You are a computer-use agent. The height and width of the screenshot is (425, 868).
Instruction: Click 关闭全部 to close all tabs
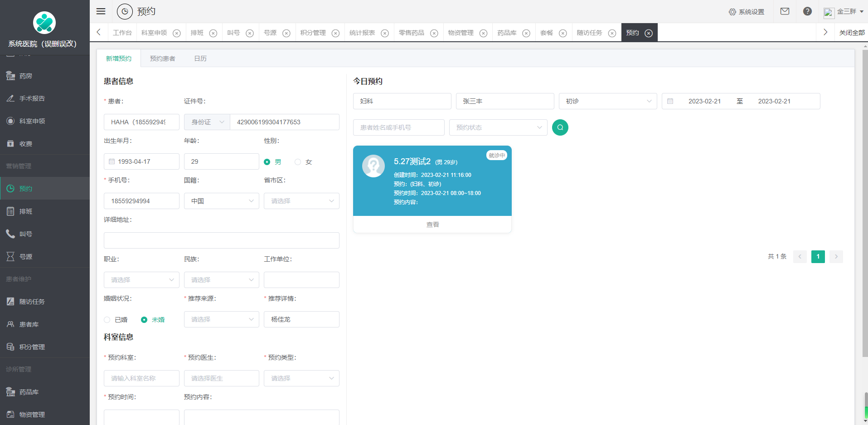[852, 33]
